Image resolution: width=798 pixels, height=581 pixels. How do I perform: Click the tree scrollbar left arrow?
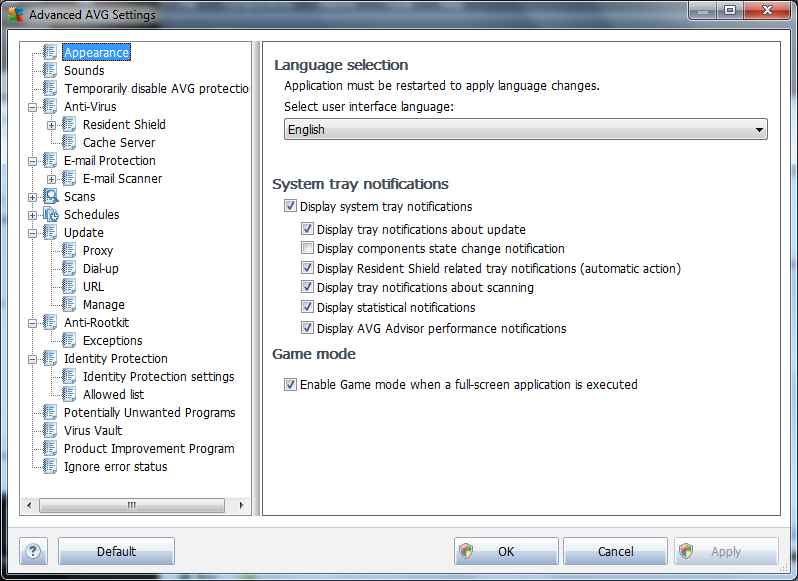click(29, 505)
